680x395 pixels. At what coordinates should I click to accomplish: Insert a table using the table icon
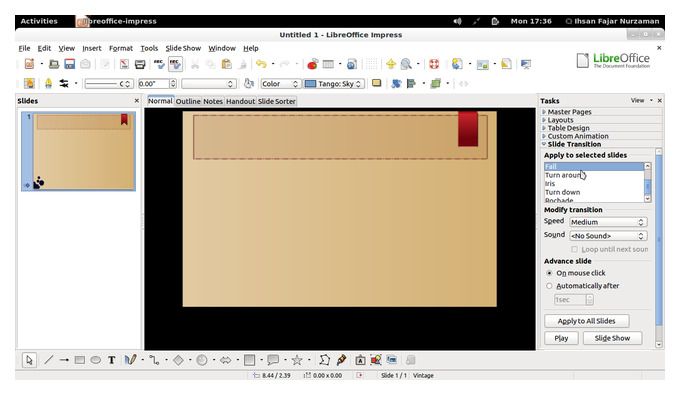[328, 64]
